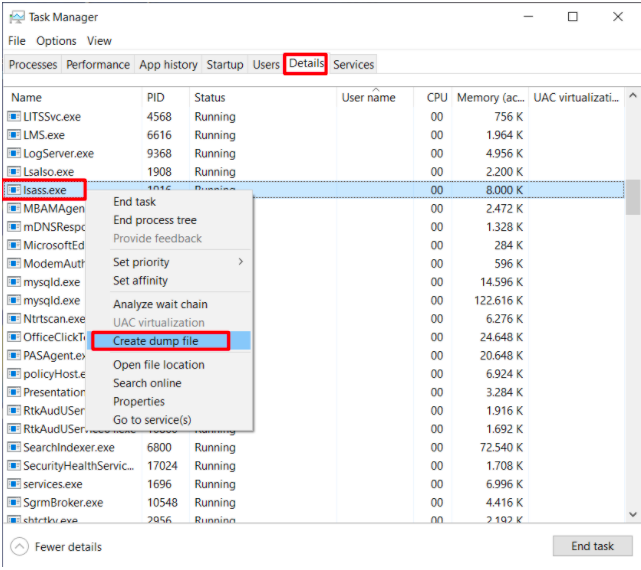Sort list by Memory column header

tap(490, 98)
